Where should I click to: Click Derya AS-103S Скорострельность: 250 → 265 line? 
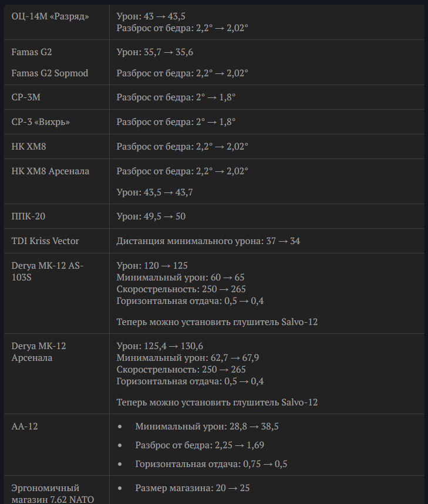[181, 289]
